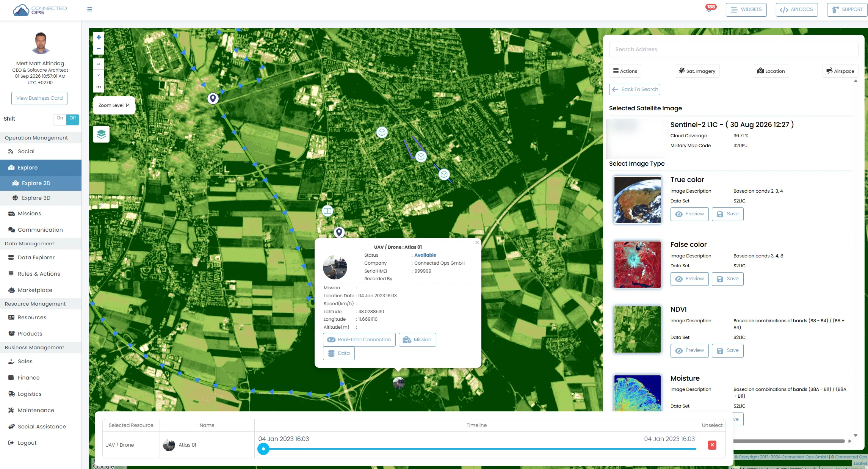The image size is (868, 469).
Task: Log out via the Logout item
Action: pyautogui.click(x=41, y=443)
